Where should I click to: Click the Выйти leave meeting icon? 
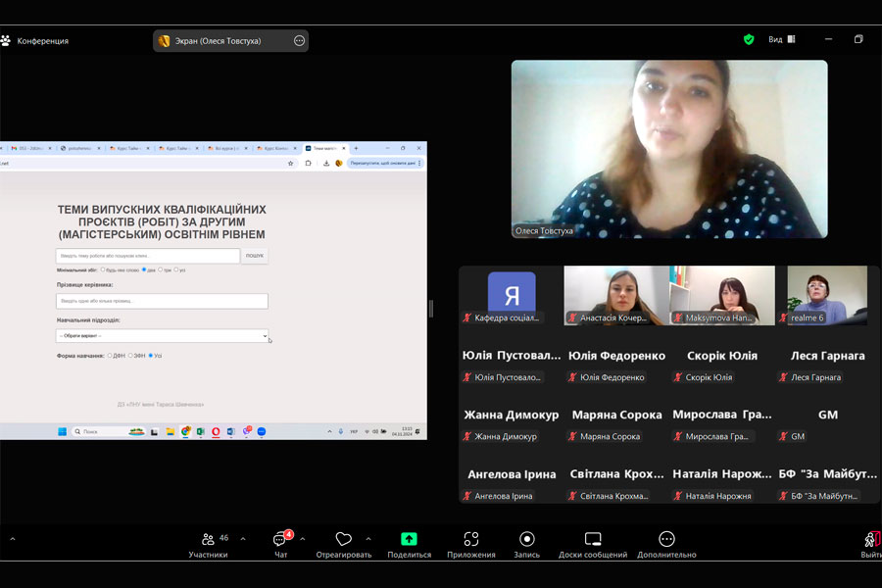tap(871, 540)
